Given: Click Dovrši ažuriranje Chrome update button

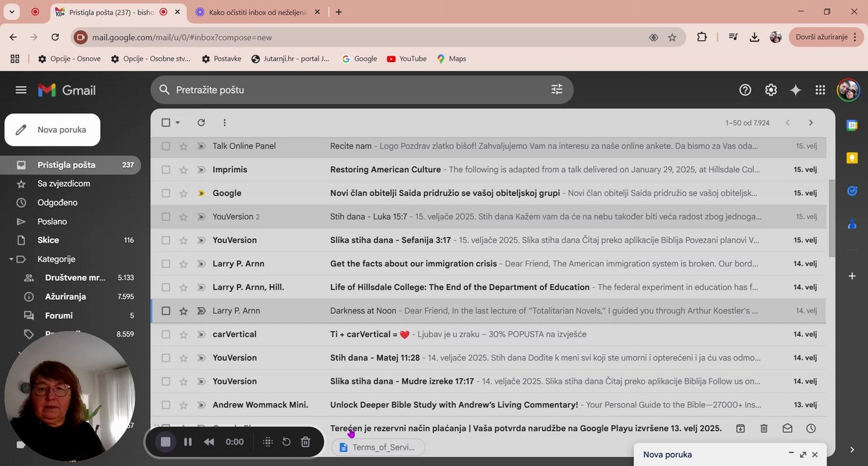Looking at the screenshot, I should coord(827,38).
